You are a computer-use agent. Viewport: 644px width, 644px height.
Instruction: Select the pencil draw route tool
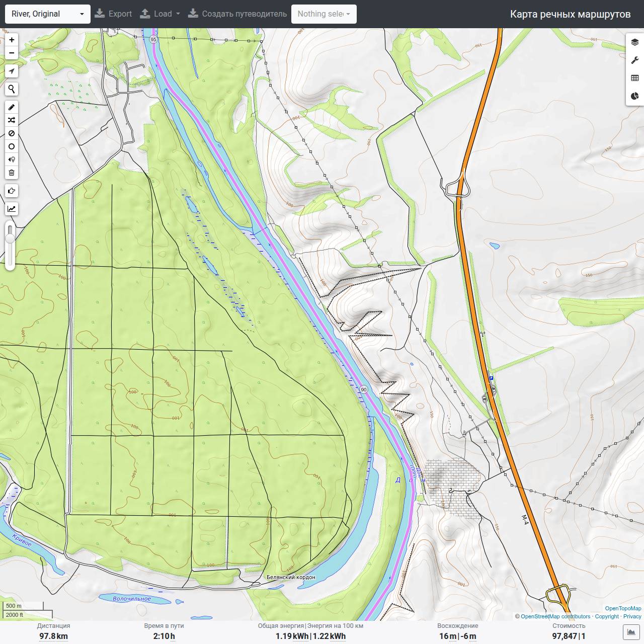[x=11, y=107]
